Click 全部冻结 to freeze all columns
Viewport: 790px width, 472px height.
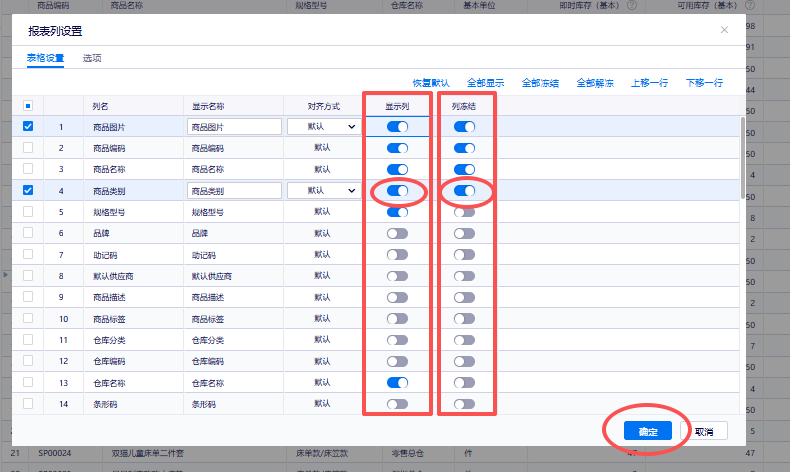coord(540,83)
